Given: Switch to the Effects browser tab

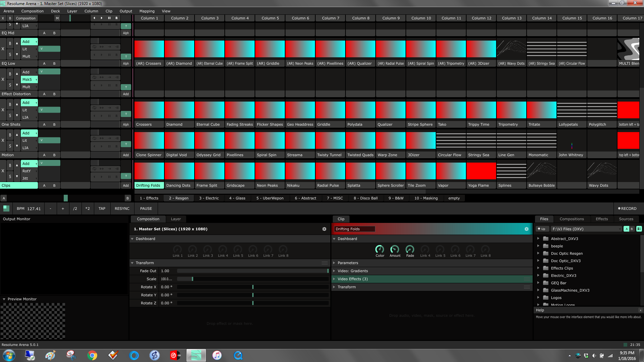Looking at the screenshot, I should (601, 219).
